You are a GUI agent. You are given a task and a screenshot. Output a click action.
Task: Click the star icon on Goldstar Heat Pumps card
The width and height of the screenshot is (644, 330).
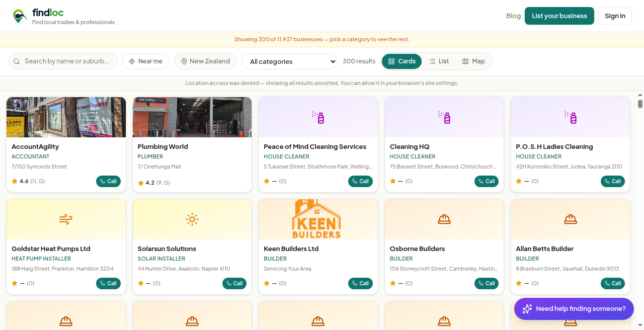click(x=15, y=283)
